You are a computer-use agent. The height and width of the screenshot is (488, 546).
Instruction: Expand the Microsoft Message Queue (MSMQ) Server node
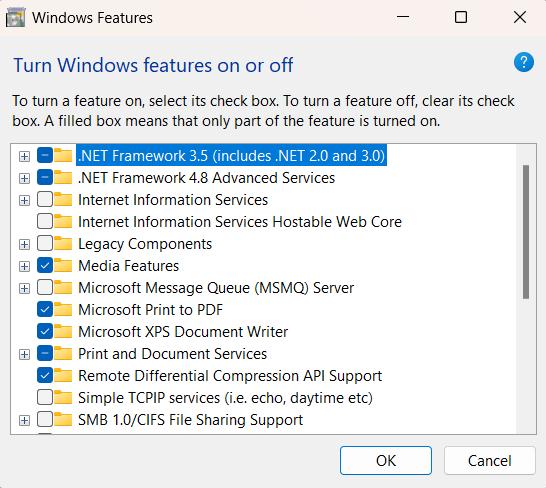(24, 288)
